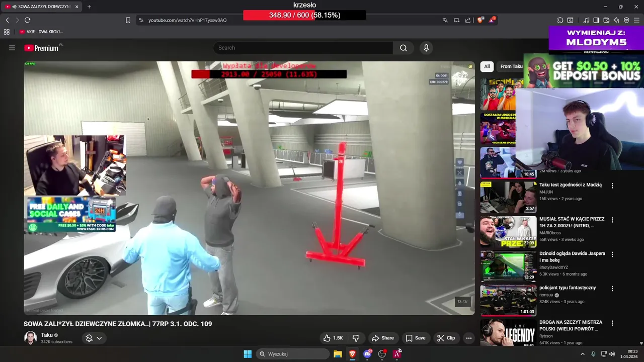644x362 pixels.
Task: Reload the page with refresh icon
Action: 28,20
